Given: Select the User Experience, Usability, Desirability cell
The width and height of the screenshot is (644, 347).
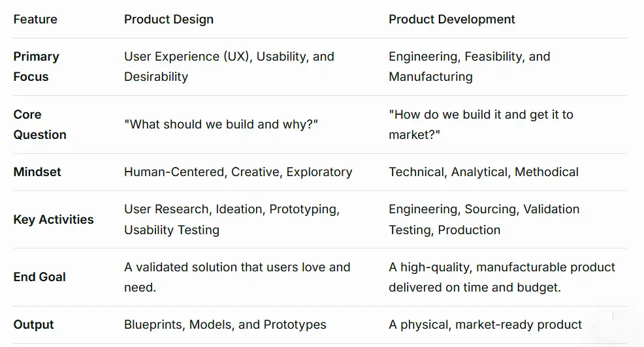Looking at the screenshot, I should pos(229,67).
